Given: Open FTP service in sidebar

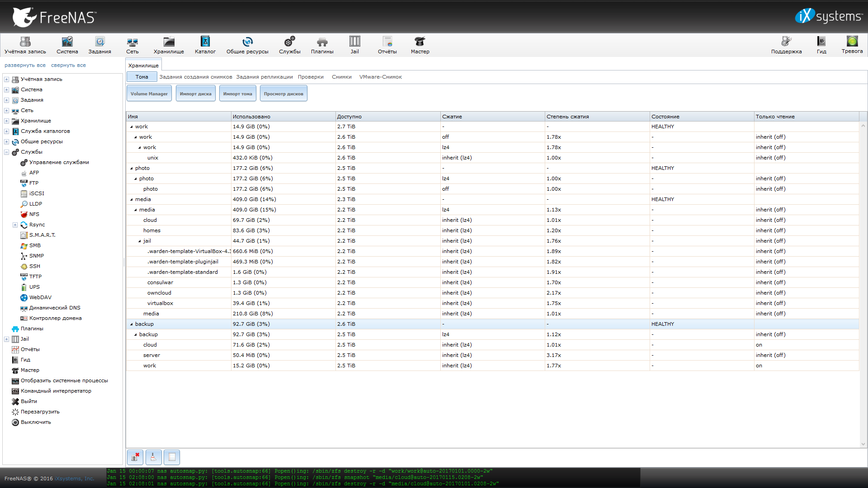Looking at the screenshot, I should 34,183.
